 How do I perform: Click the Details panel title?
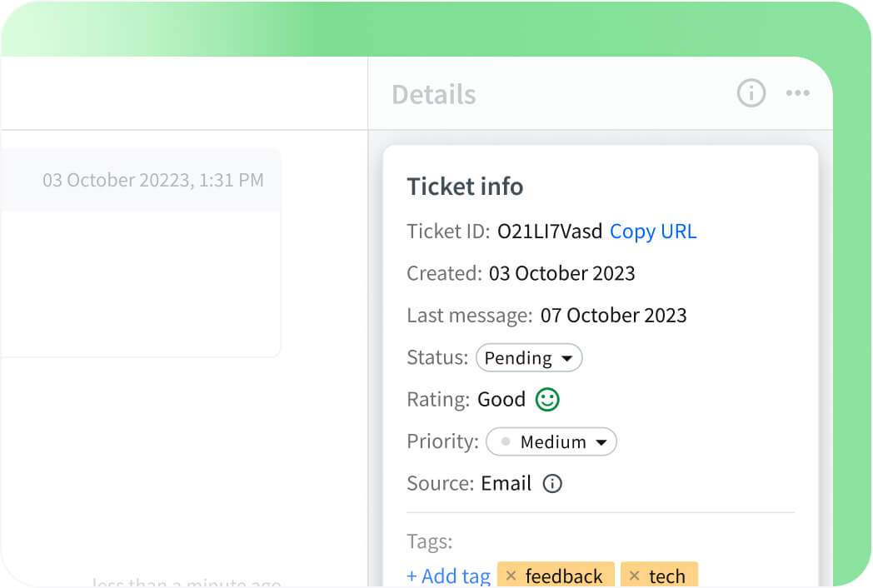coord(433,94)
